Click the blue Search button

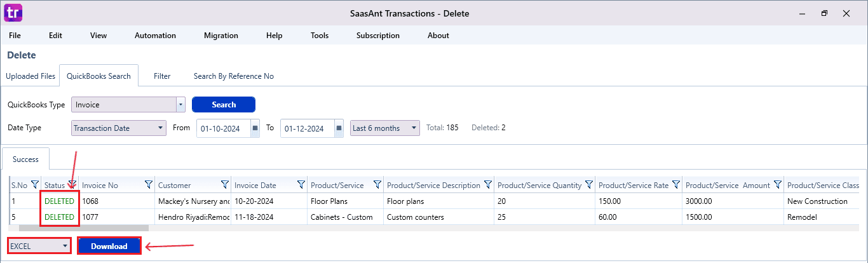tap(223, 105)
